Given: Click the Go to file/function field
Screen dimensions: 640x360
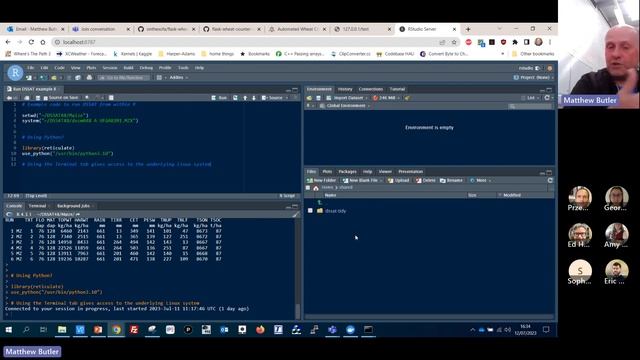Looking at the screenshot, I should click(x=124, y=78).
